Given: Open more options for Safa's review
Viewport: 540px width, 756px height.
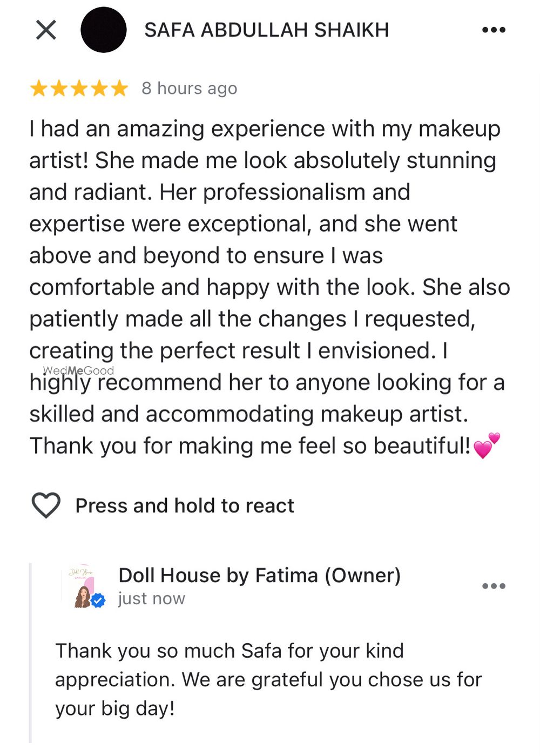Looking at the screenshot, I should click(494, 30).
